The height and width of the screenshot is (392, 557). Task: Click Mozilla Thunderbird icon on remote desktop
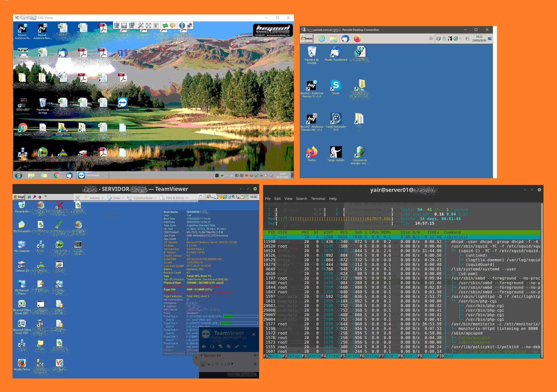click(336, 54)
